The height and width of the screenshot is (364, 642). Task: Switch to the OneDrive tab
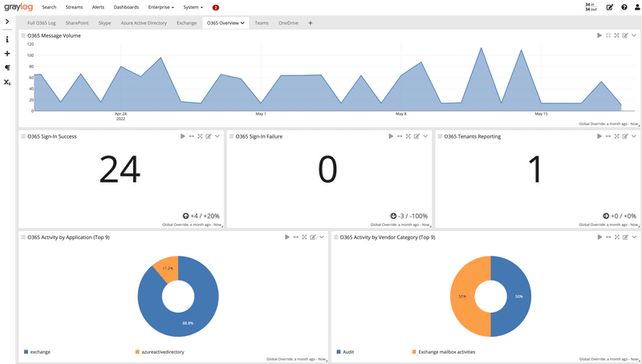[288, 23]
